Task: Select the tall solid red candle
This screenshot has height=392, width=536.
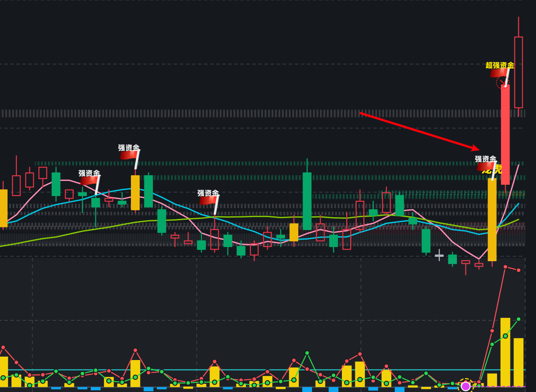Action: (x=505, y=134)
